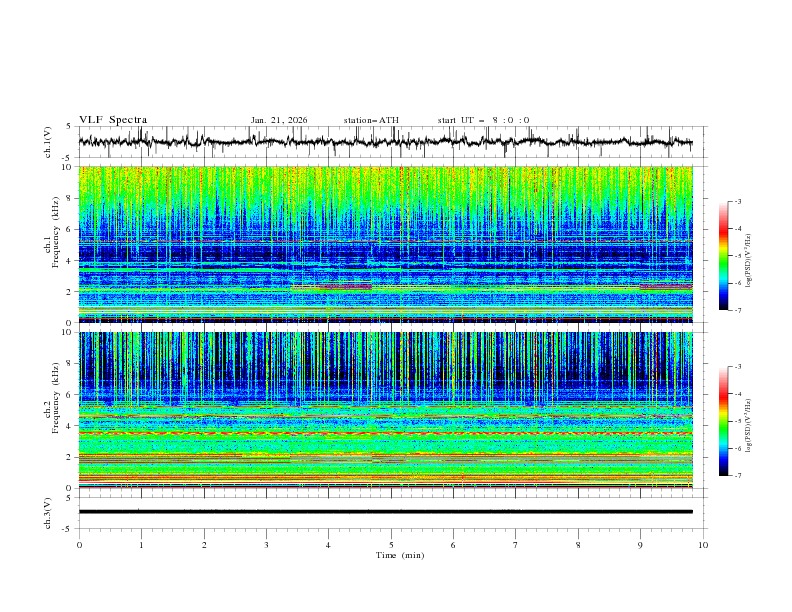Click the "-3" label on ch.1 color bar
792x612 pixels.
737,201
